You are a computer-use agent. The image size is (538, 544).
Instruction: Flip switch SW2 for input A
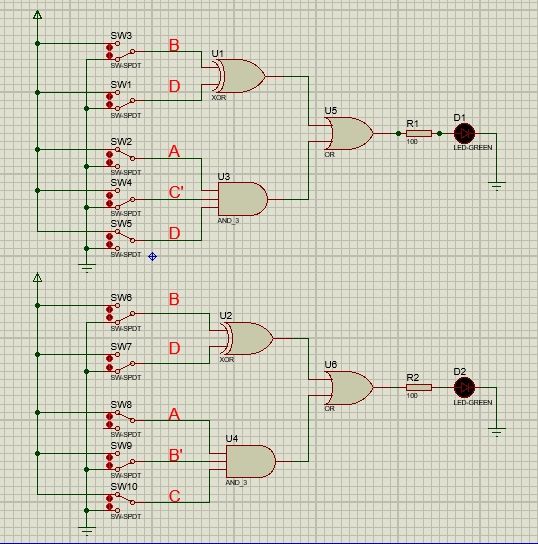(x=122, y=158)
